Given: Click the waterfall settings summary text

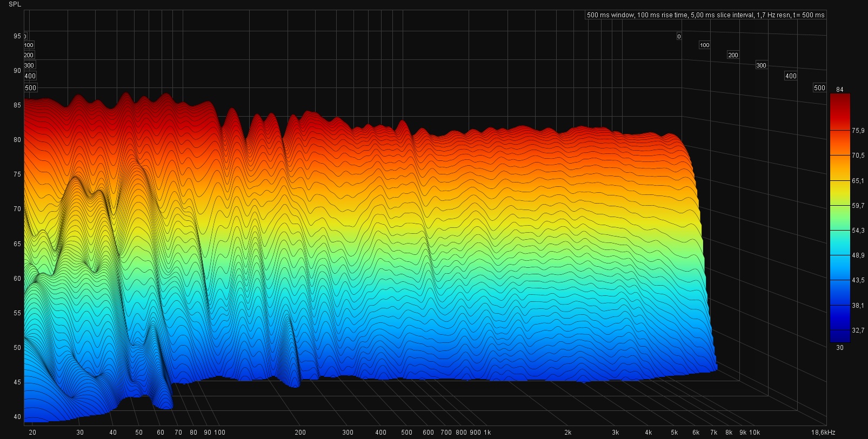Looking at the screenshot, I should click(705, 15).
